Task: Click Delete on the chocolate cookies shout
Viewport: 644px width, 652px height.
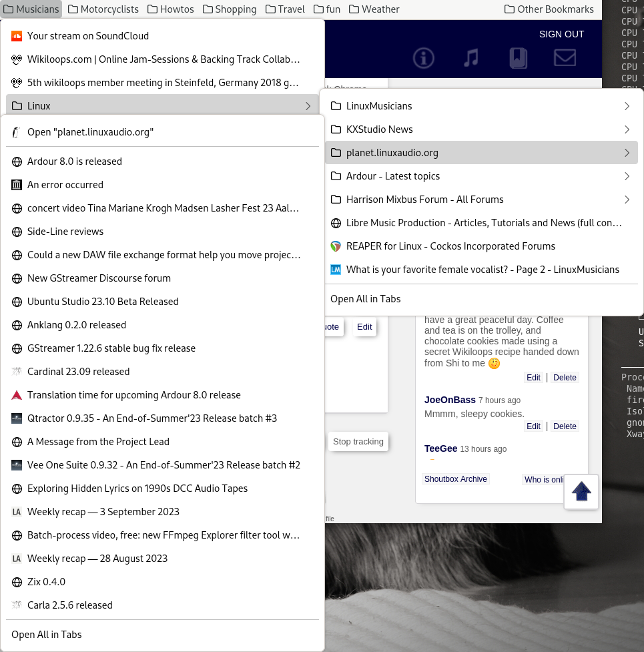Action: (x=565, y=378)
